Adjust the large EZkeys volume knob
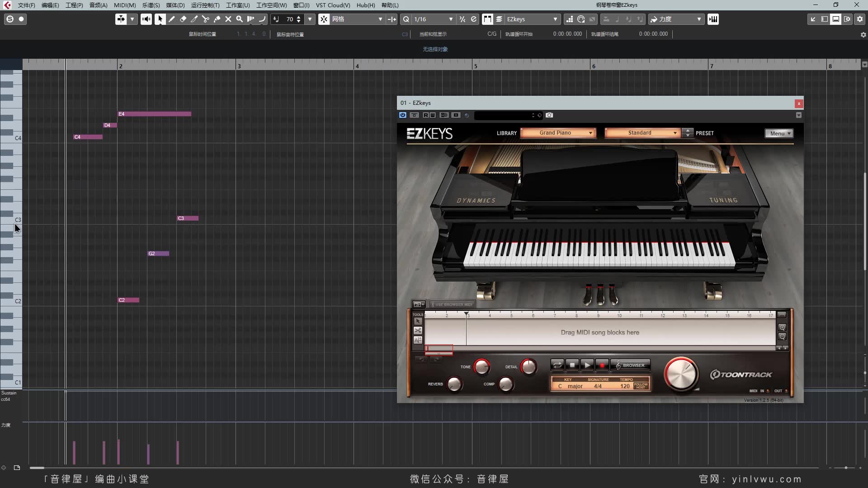 click(x=681, y=374)
